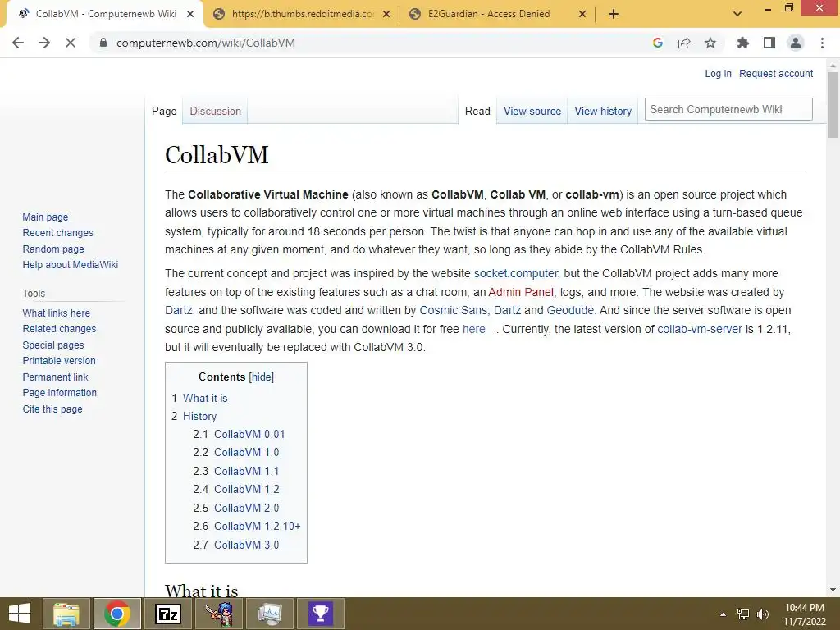The image size is (840, 630).
Task: Jump to 'What it is' section
Action: point(205,398)
